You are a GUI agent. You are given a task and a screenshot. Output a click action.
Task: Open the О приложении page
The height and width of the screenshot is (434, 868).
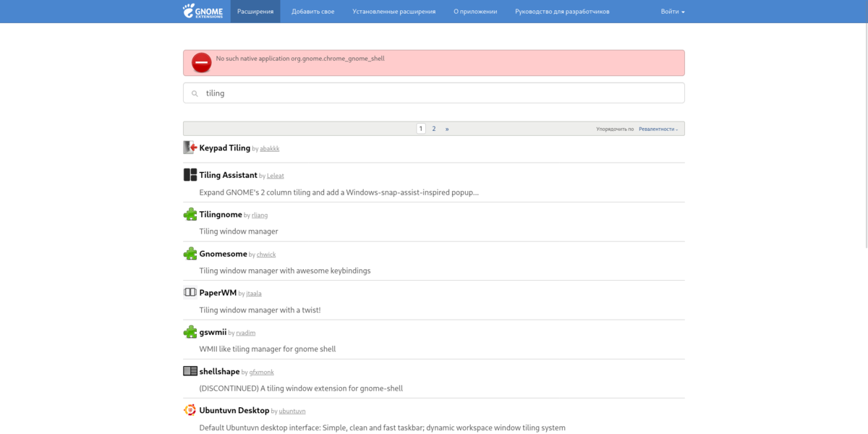[475, 12]
